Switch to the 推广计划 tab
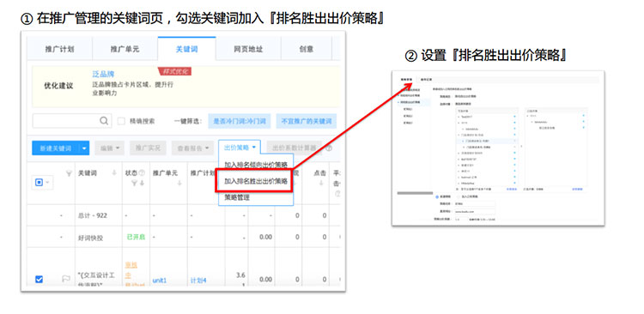644x314 pixels. point(59,49)
